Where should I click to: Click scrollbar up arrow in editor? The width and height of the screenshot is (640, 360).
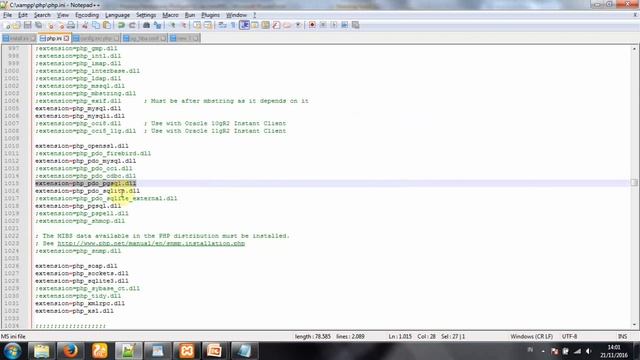[634, 49]
